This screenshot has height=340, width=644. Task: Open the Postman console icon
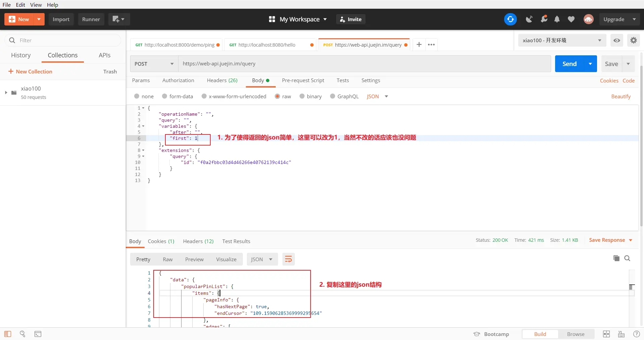pyautogui.click(x=38, y=334)
